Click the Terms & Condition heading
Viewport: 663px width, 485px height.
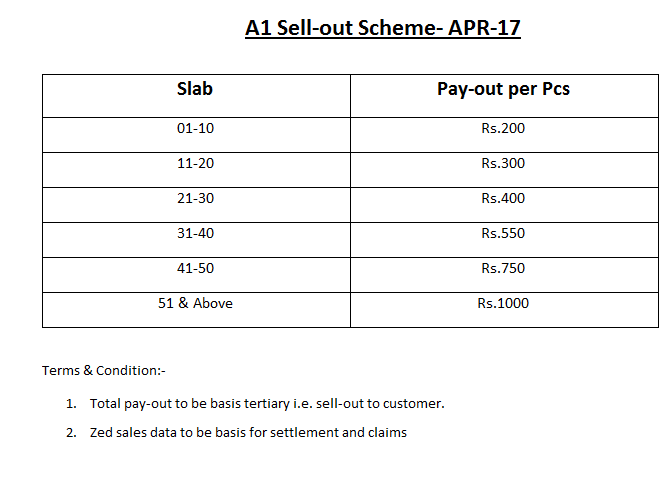[x=103, y=370]
